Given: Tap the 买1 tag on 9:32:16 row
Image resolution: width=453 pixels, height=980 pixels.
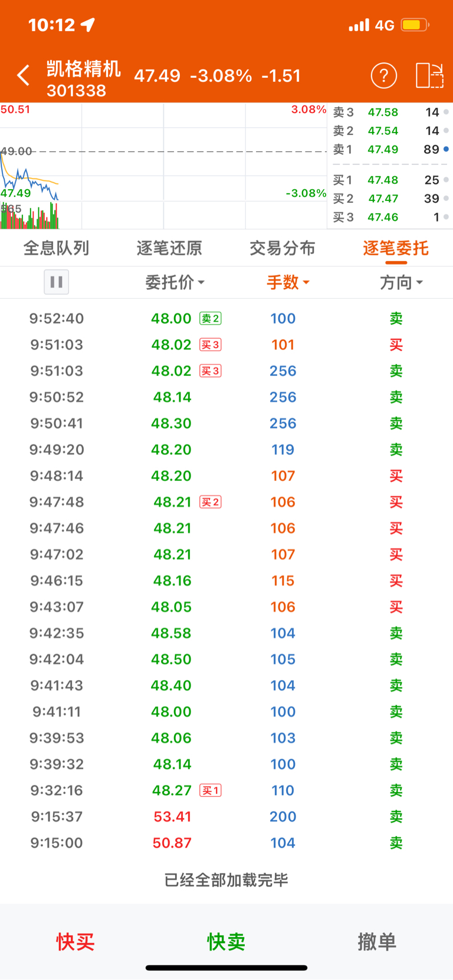Looking at the screenshot, I should (x=211, y=790).
